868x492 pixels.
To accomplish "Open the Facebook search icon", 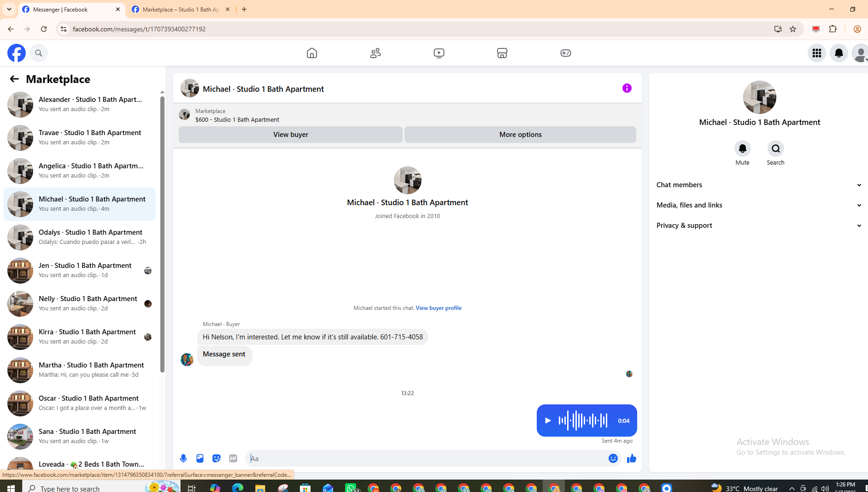I will (x=39, y=53).
